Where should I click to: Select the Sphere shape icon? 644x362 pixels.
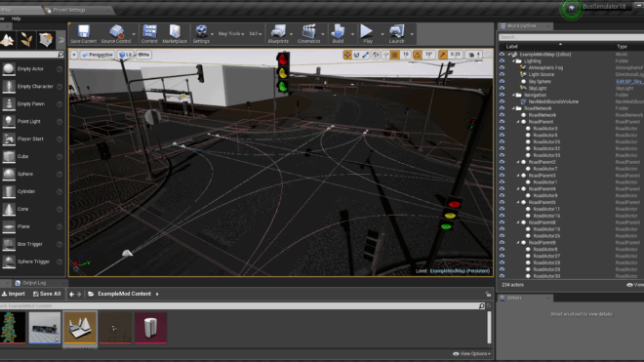tap(8, 174)
